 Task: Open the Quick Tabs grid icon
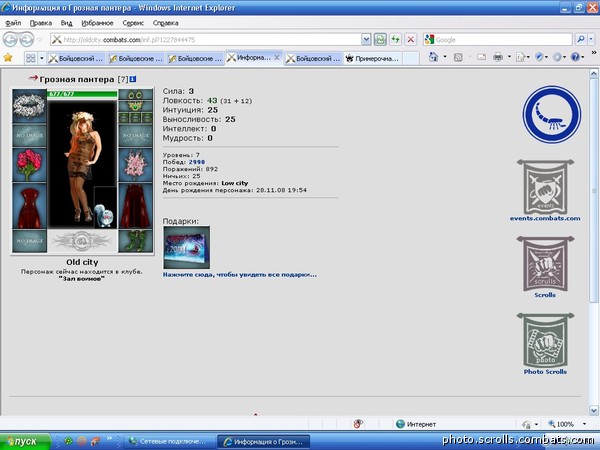31,58
